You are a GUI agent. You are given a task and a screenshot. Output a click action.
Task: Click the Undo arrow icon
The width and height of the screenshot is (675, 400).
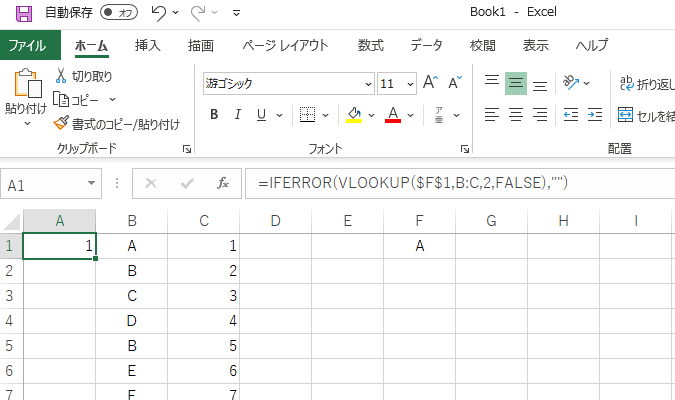pos(158,13)
